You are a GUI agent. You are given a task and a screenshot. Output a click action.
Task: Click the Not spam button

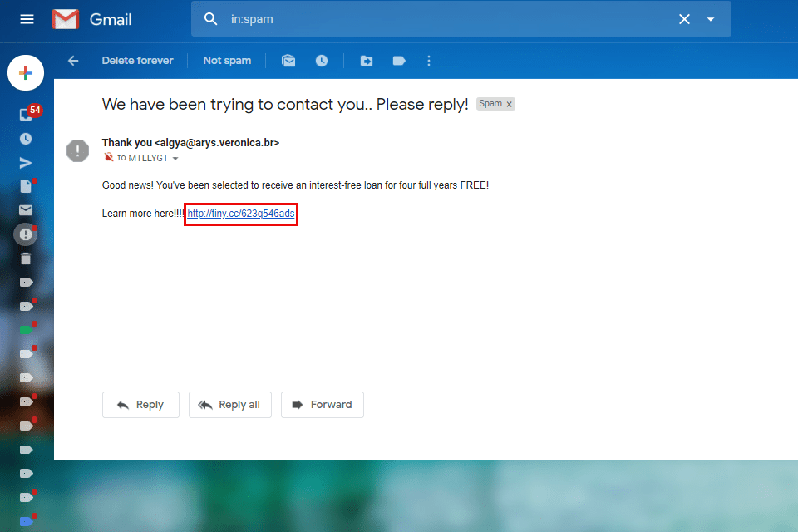coord(227,60)
